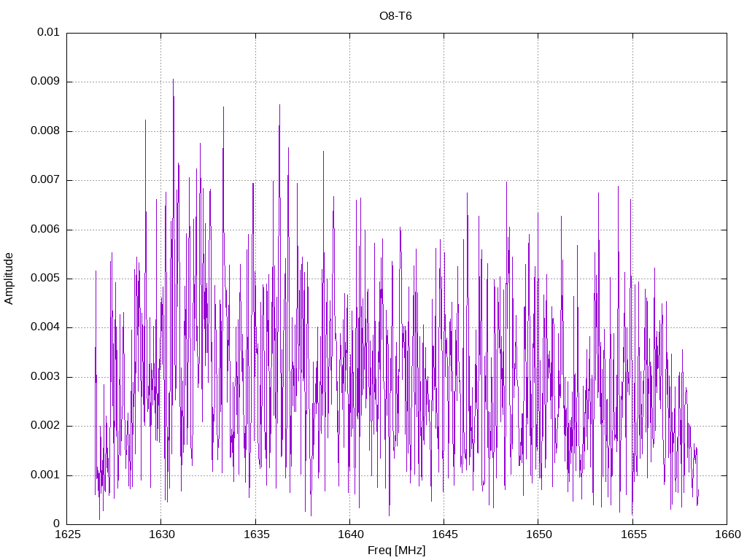This screenshot has height=560, width=747.
Task: Click the 1630 x-axis tick label
Action: pyautogui.click(x=161, y=534)
